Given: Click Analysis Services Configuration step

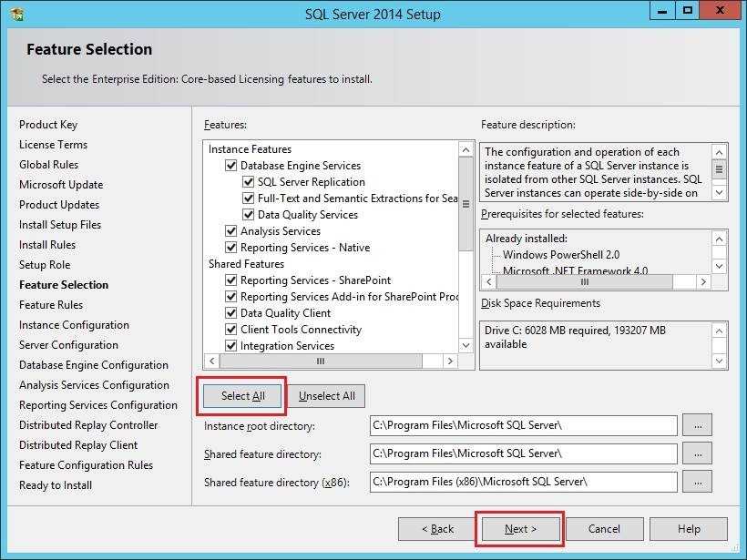Looking at the screenshot, I should [x=94, y=385].
